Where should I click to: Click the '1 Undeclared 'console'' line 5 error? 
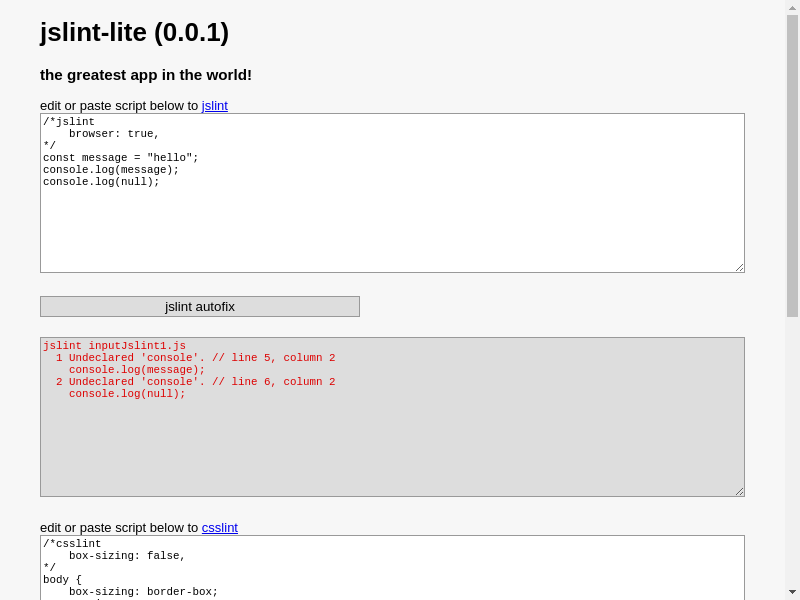click(195, 358)
